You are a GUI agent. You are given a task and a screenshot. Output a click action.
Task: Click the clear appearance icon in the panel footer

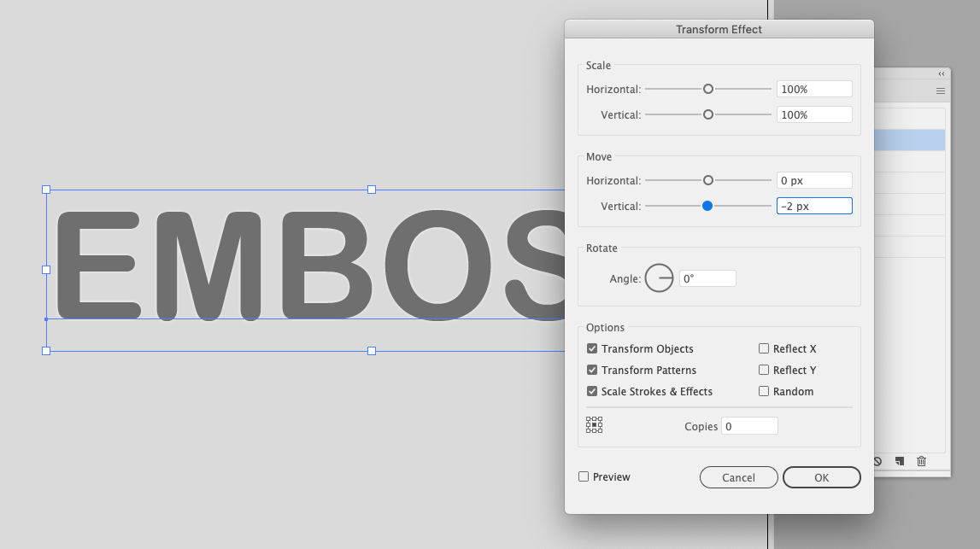coord(877,461)
